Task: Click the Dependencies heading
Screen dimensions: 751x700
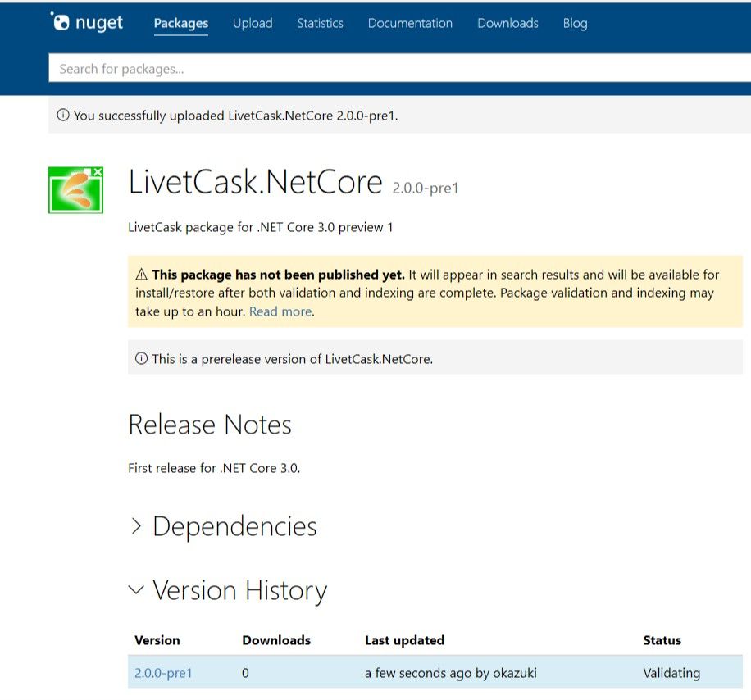Action: tap(234, 527)
